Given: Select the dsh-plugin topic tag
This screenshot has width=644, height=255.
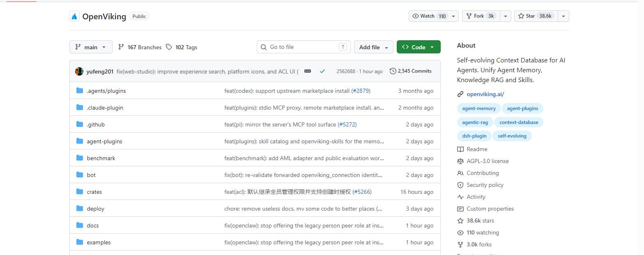Looking at the screenshot, I should click(474, 136).
